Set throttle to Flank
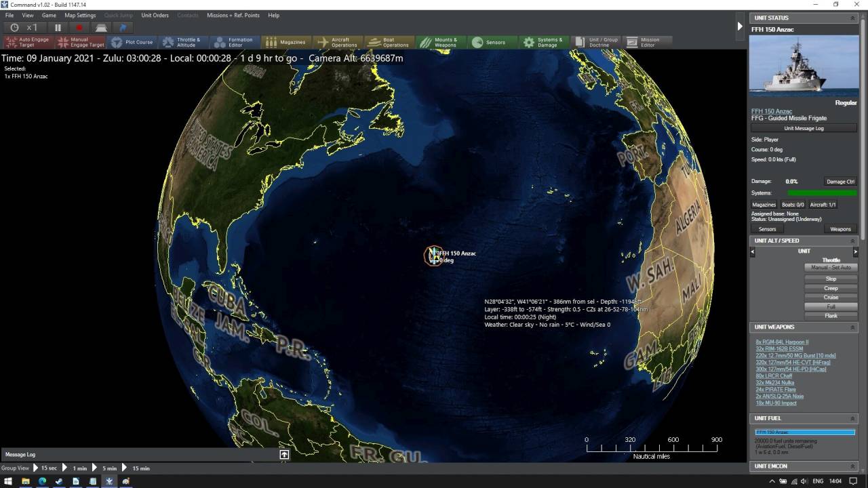The width and height of the screenshot is (868, 488). click(x=831, y=316)
